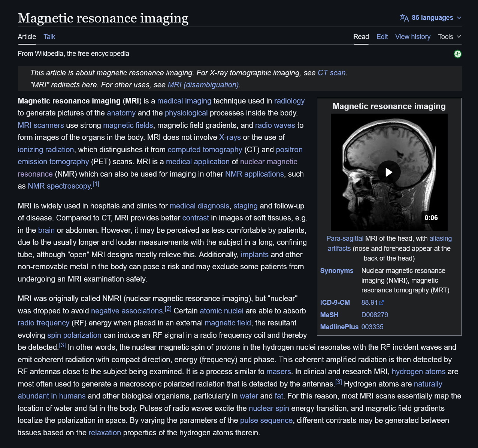Open the external link icon next to 88.91

click(382, 303)
